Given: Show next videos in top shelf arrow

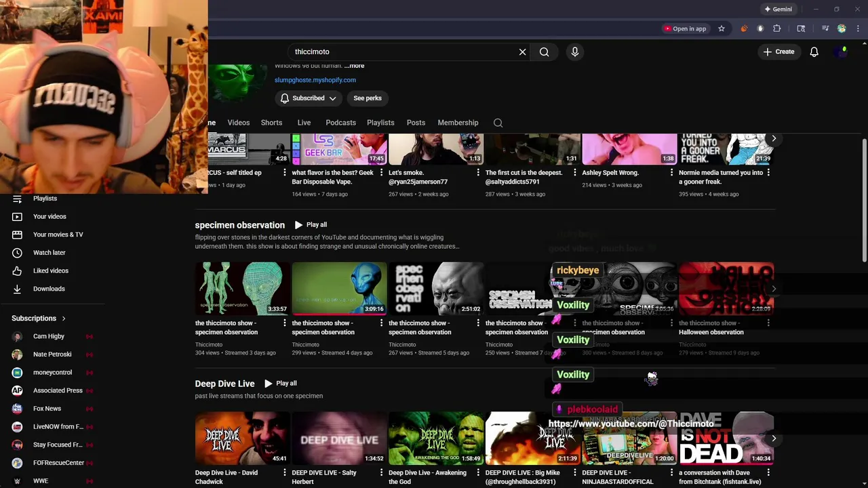Looking at the screenshot, I should tap(773, 138).
